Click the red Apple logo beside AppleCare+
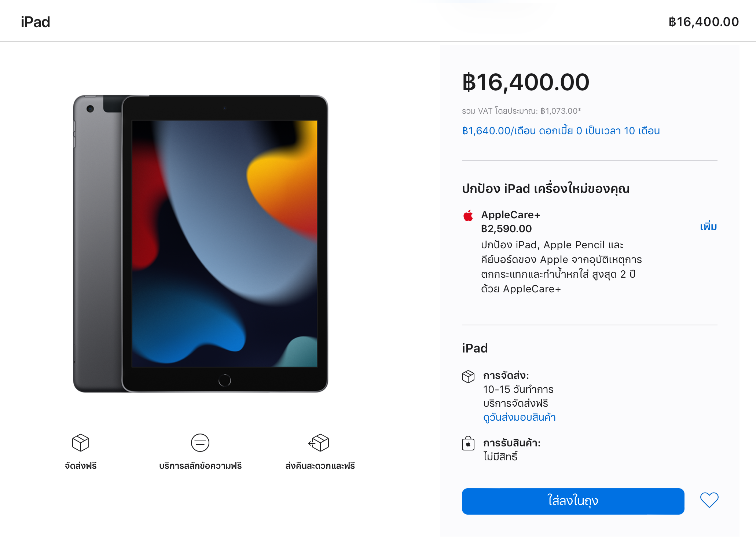This screenshot has height=548, width=756. click(468, 216)
